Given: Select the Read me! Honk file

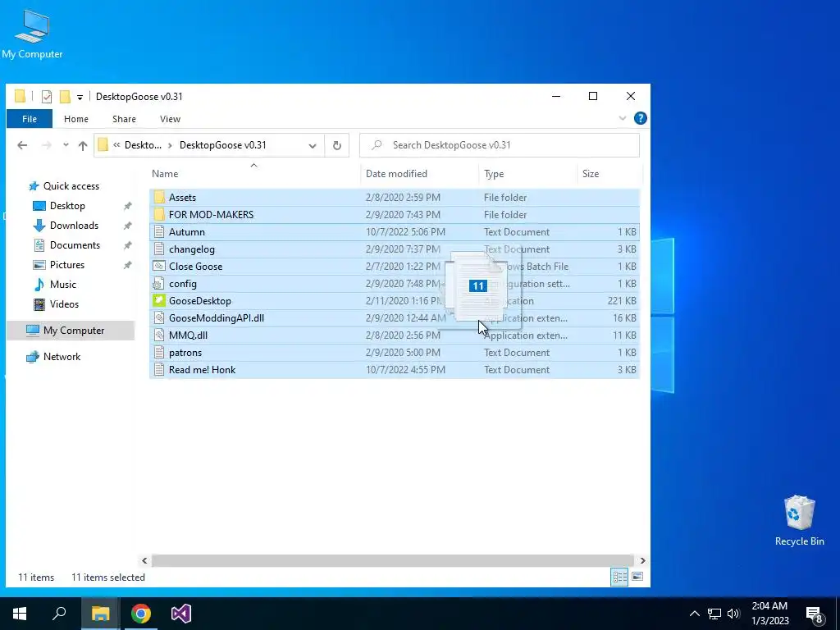Looking at the screenshot, I should point(395,370).
